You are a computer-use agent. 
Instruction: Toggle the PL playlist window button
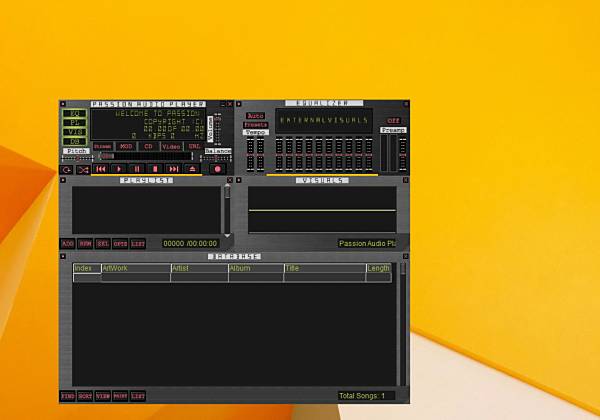75,123
